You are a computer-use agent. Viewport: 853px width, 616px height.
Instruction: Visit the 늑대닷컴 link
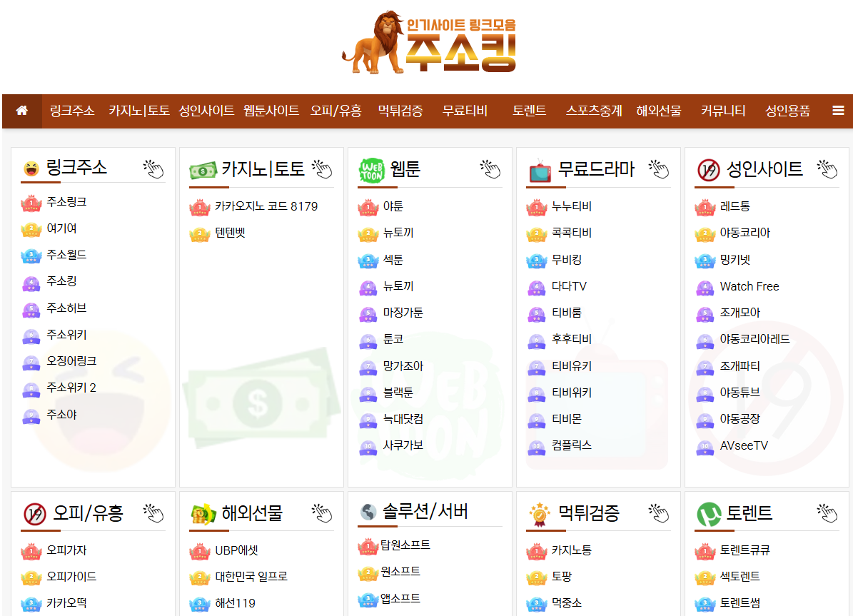click(x=403, y=418)
